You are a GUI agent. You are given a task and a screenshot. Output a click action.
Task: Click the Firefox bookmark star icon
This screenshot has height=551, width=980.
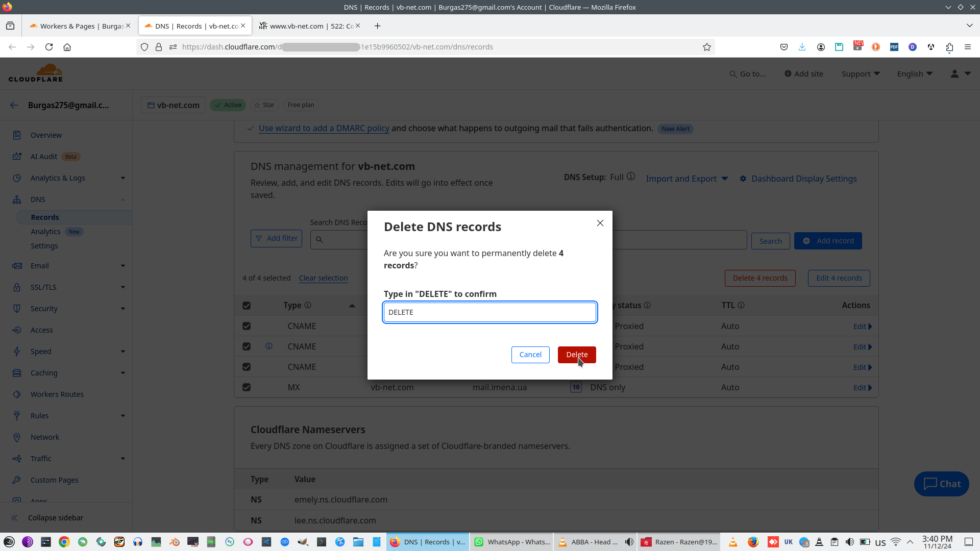click(707, 47)
